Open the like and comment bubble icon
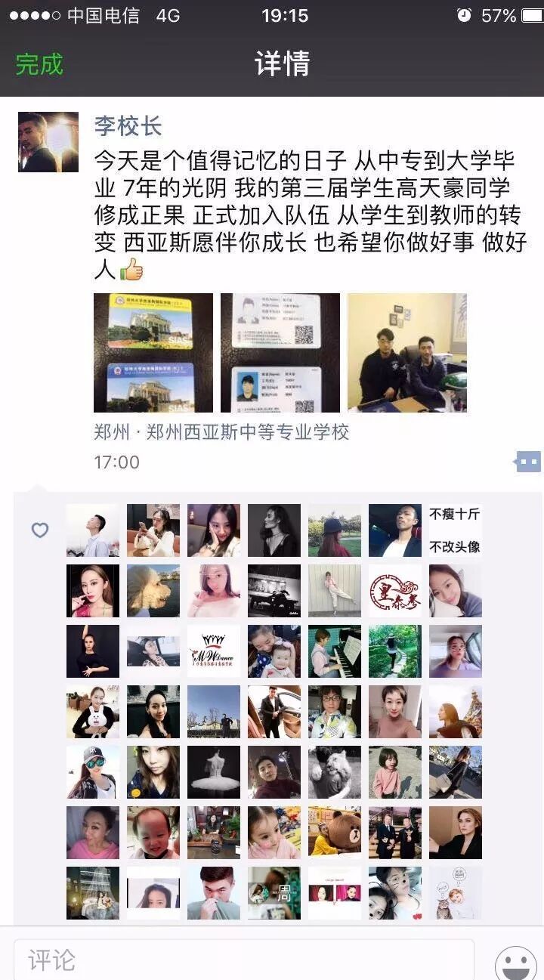 [x=528, y=461]
